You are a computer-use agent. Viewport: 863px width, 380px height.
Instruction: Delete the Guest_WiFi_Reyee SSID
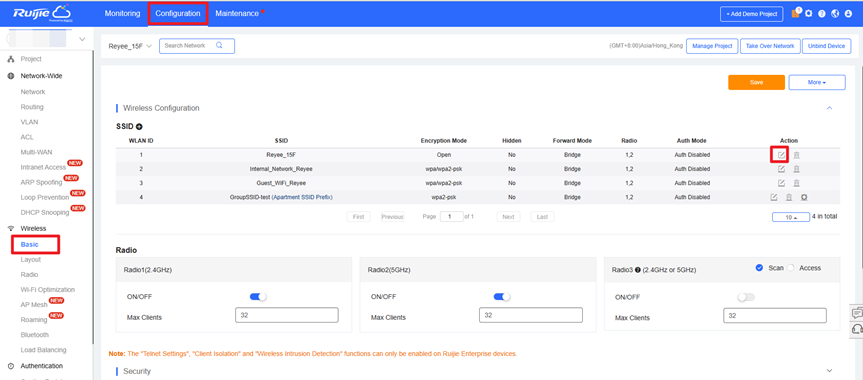(796, 183)
